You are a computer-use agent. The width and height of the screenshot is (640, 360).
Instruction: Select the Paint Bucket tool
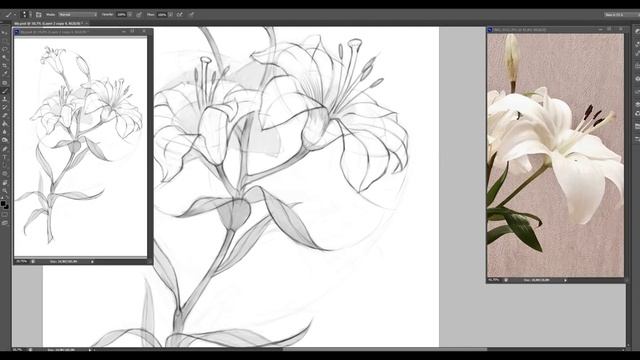(x=4, y=124)
